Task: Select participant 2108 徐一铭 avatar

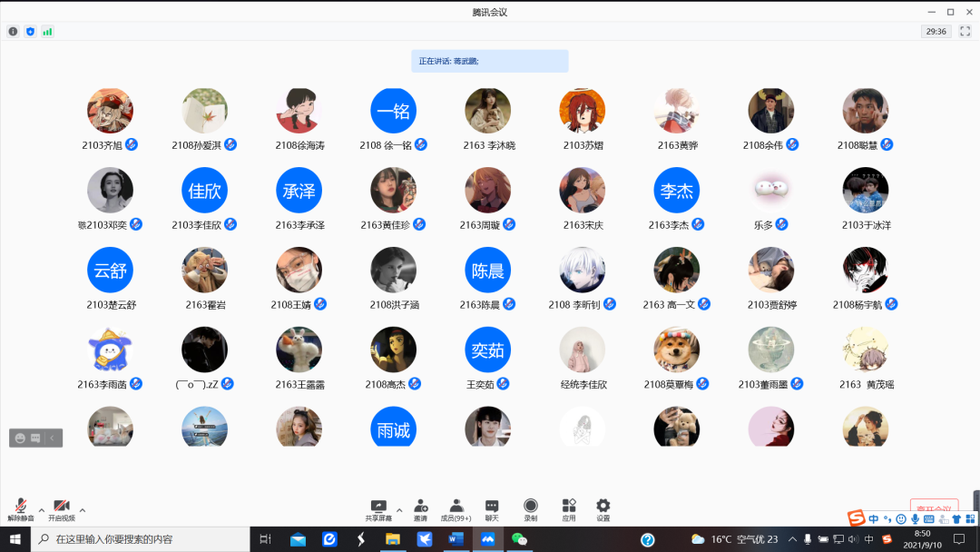Action: 393,111
